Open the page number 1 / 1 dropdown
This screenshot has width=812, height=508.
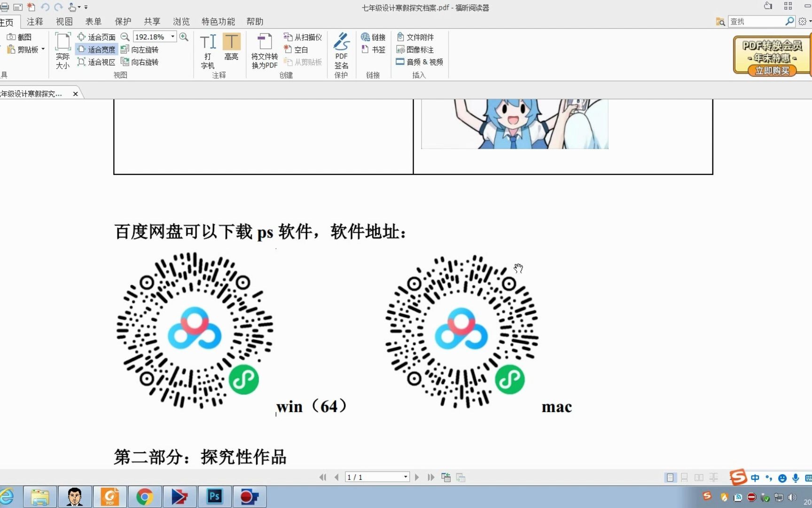(405, 477)
